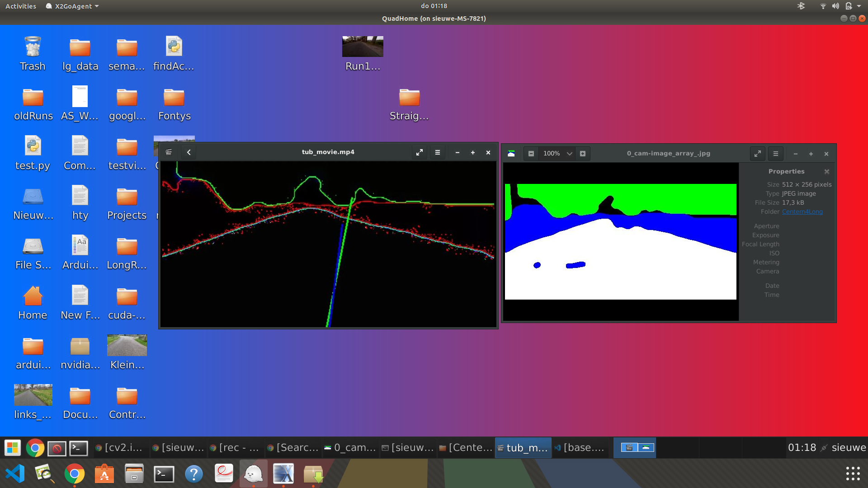Screen dimensions: 868x488
Task: Open the Run1 image on the desktop
Action: [x=362, y=46]
